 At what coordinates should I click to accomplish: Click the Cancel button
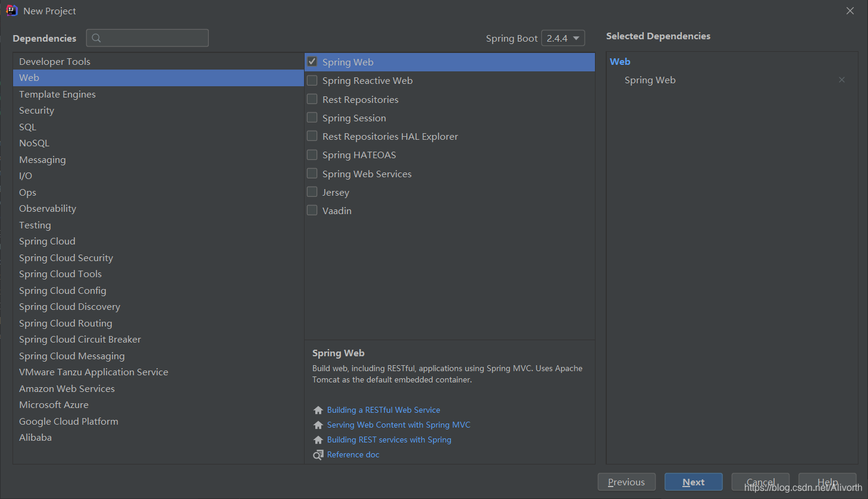pyautogui.click(x=760, y=482)
